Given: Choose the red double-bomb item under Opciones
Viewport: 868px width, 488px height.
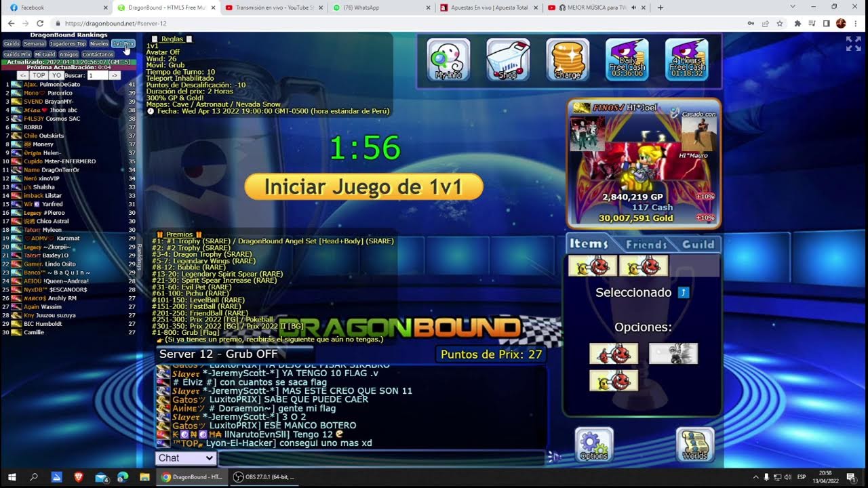Looking at the screenshot, I should pyautogui.click(x=614, y=354).
